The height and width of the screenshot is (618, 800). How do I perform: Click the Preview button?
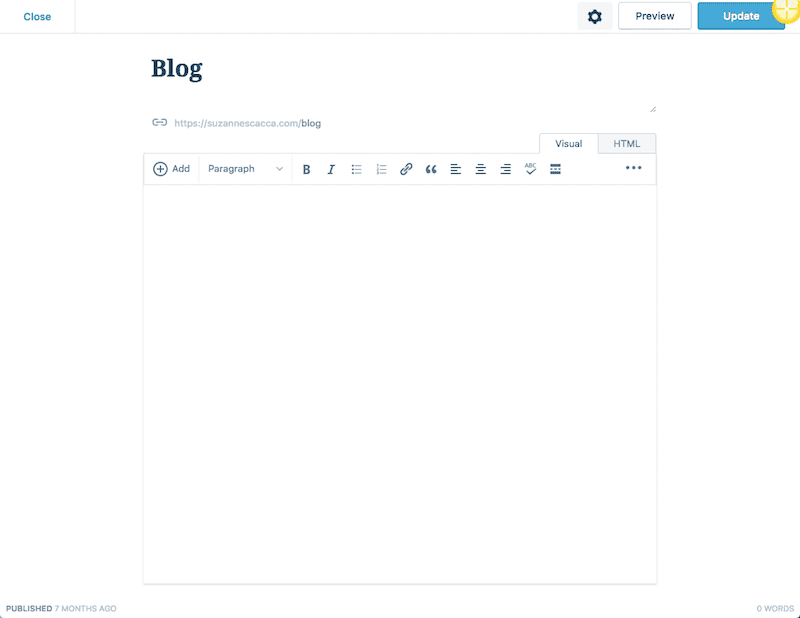655,16
